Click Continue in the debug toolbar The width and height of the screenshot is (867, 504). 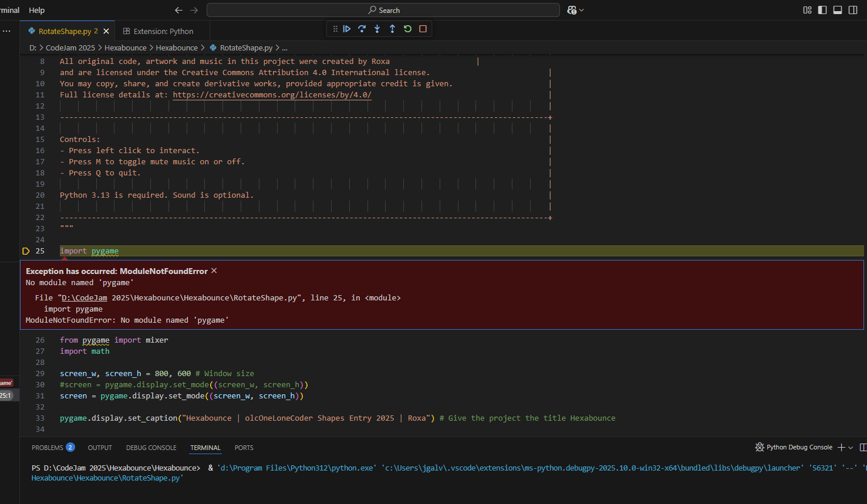(x=347, y=29)
